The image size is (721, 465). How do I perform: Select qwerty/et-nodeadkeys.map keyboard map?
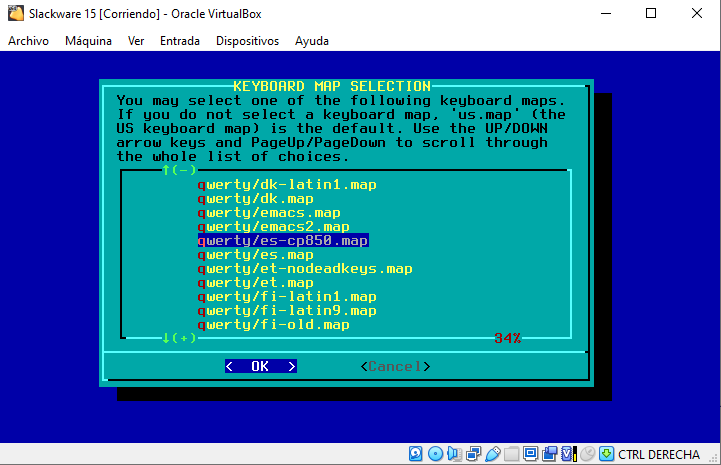(x=305, y=269)
